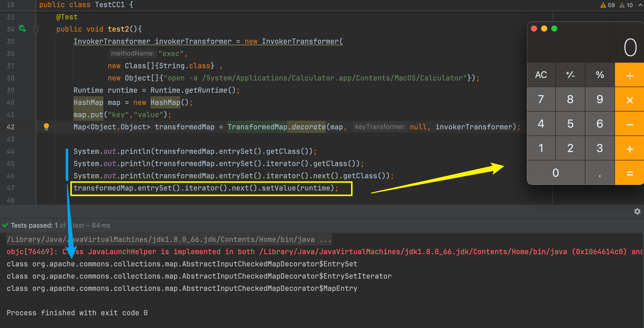
Task: Open the run panel settings gear
Action: click(x=637, y=211)
